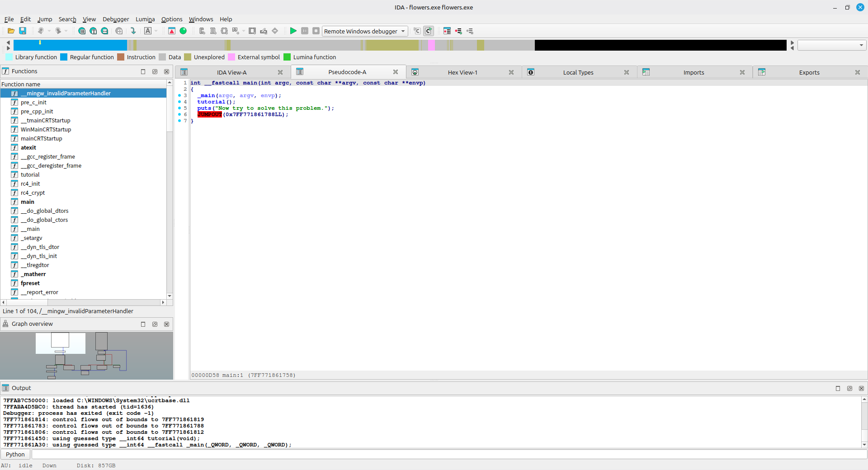Switch to the Hex View-1 tab
The image size is (868, 470).
pos(462,72)
